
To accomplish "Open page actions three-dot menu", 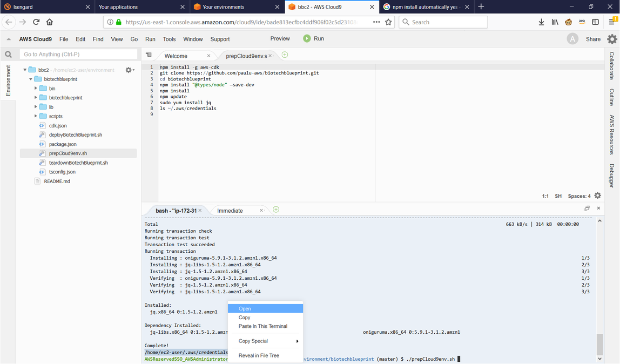I will point(376,22).
